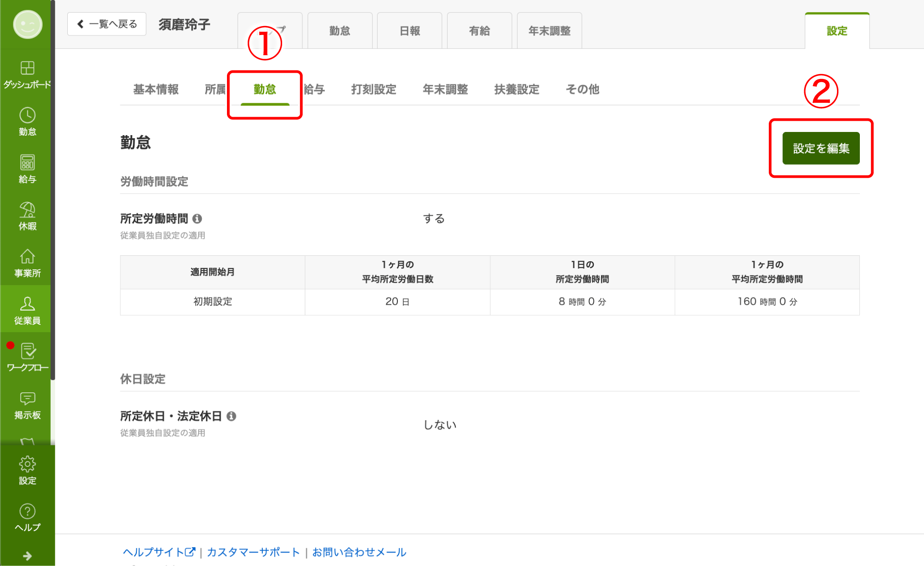Screen dimensions: 924x566
Task: Switch to 打刻設定 sub-tab
Action: coord(373,89)
